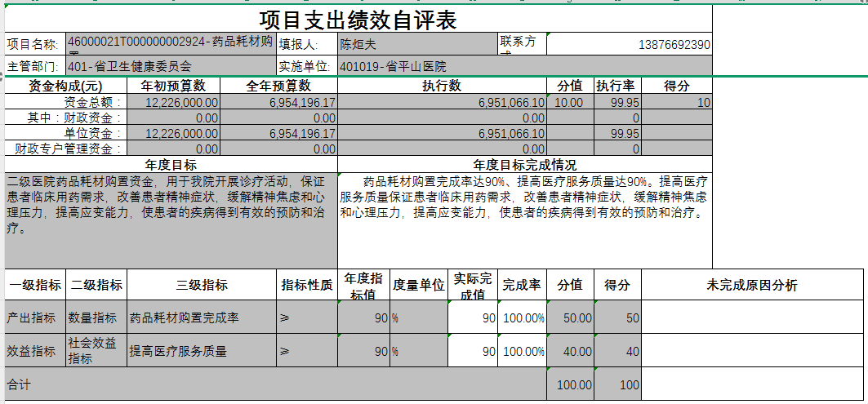
Task: Select the 资金构成(元) header cell
Action: click(65, 86)
